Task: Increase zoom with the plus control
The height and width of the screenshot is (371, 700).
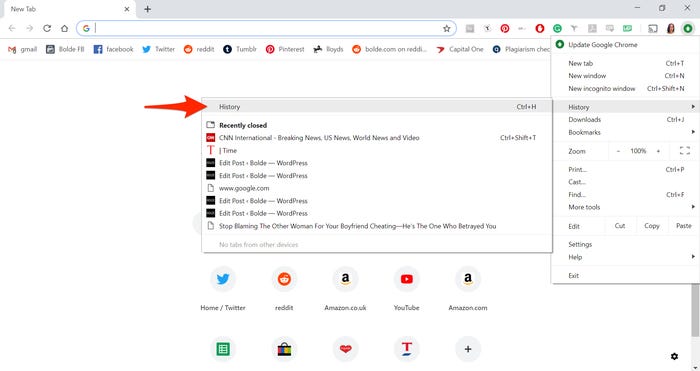Action: 658,151
